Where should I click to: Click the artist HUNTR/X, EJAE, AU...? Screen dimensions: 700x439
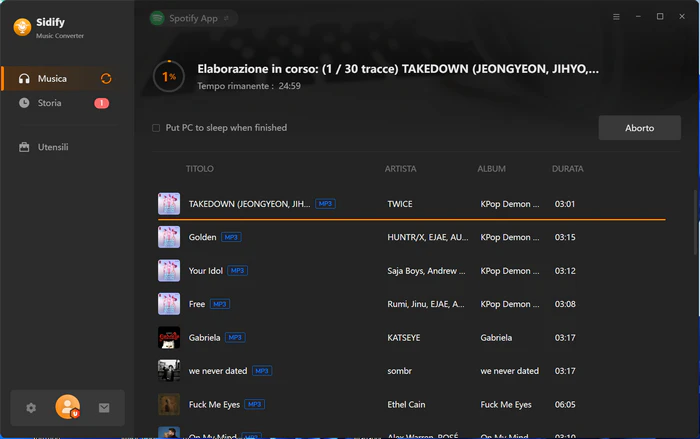pos(428,237)
